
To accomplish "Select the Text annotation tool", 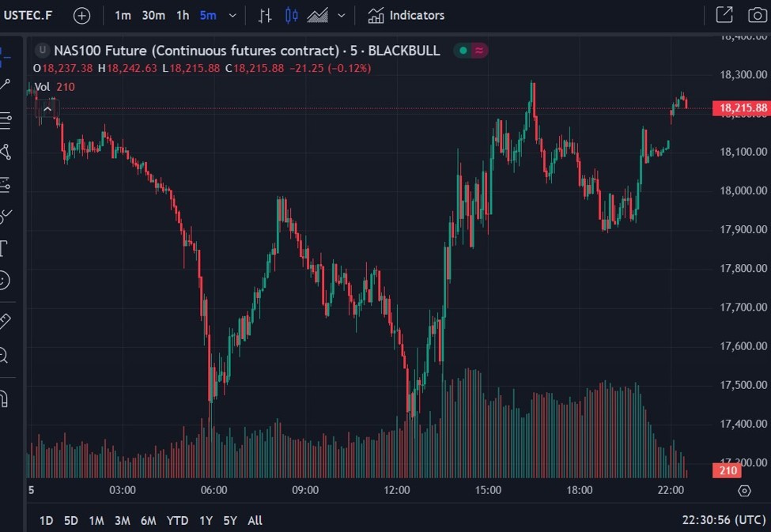I will (x=3, y=249).
